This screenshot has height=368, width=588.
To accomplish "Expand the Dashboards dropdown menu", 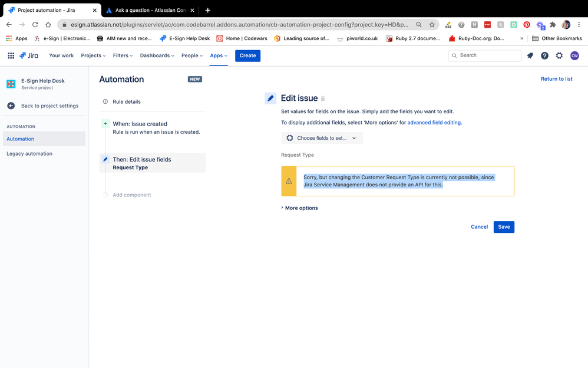I will pyautogui.click(x=157, y=55).
